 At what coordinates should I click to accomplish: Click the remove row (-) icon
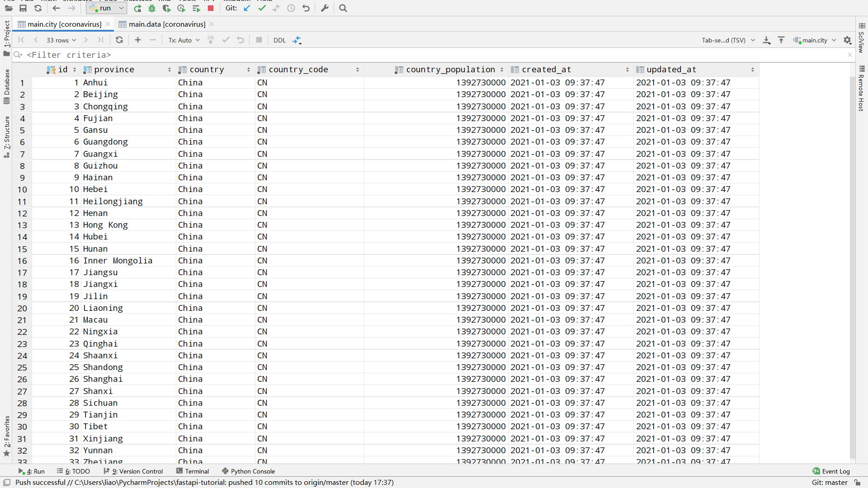coord(153,40)
